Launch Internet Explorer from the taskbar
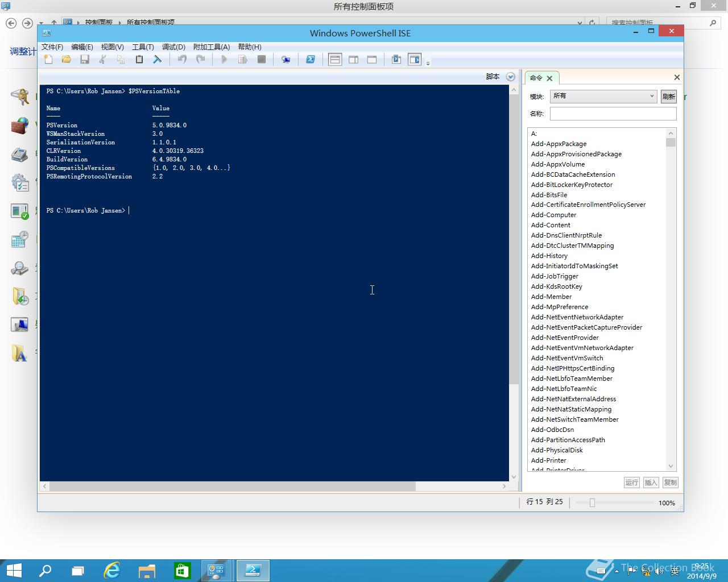Image resolution: width=728 pixels, height=582 pixels. [112, 571]
